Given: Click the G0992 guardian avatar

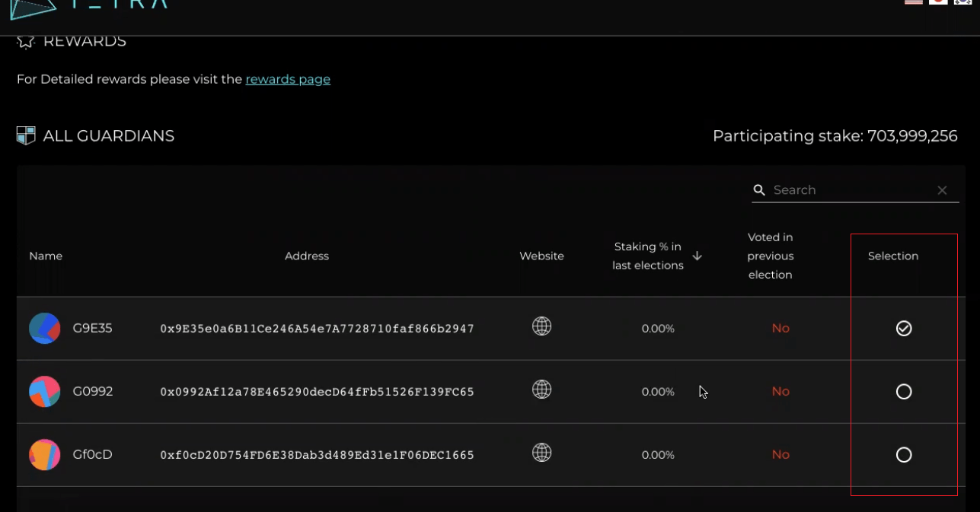Looking at the screenshot, I should tap(45, 392).
